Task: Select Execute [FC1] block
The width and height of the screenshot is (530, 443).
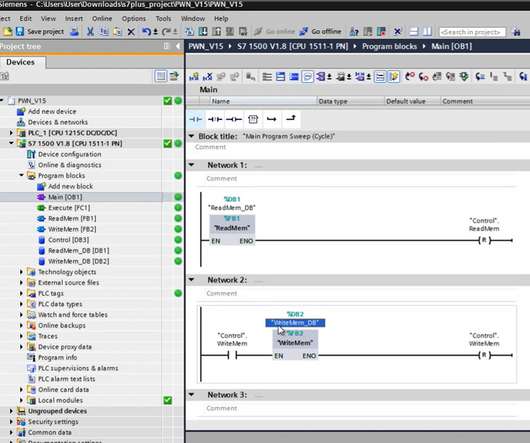Action: [69, 208]
